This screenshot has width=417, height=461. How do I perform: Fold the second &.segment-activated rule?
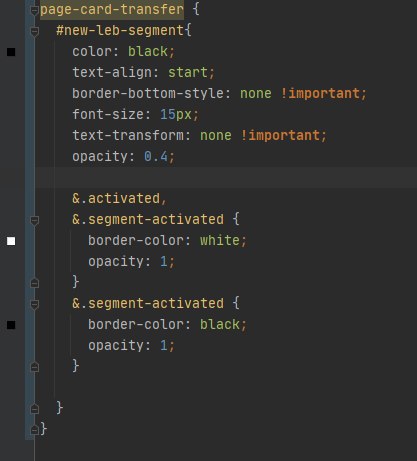[34, 304]
